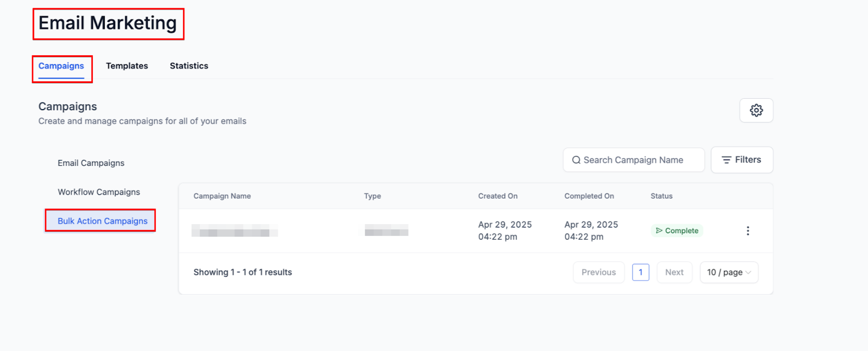Open the Statistics tab
The width and height of the screenshot is (868, 351).
click(189, 66)
